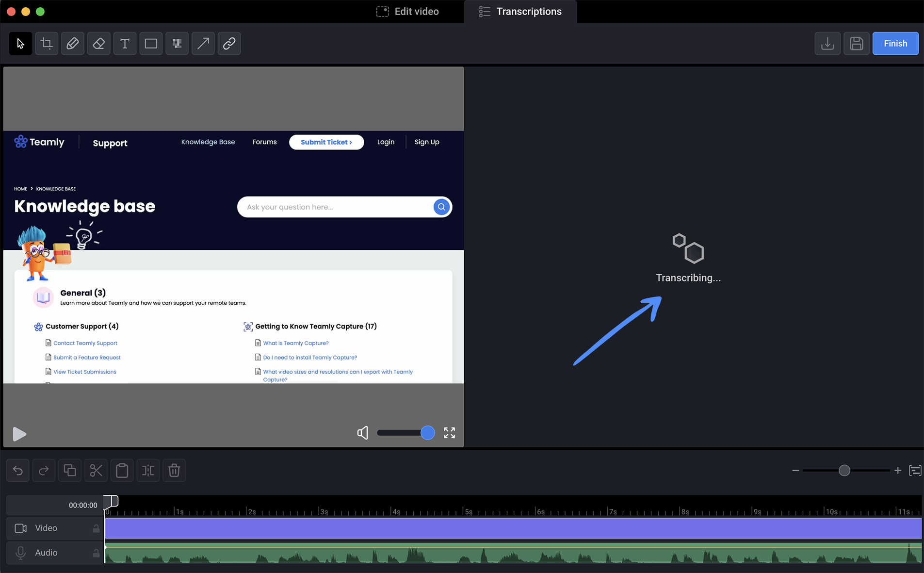Click Forums nav link in preview
Screen dimensions: 924x573
(264, 142)
